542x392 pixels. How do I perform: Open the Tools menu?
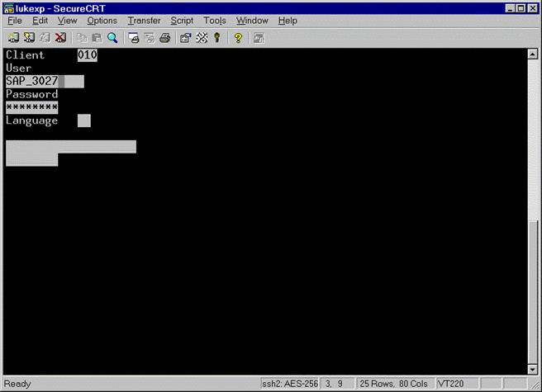pyautogui.click(x=215, y=21)
